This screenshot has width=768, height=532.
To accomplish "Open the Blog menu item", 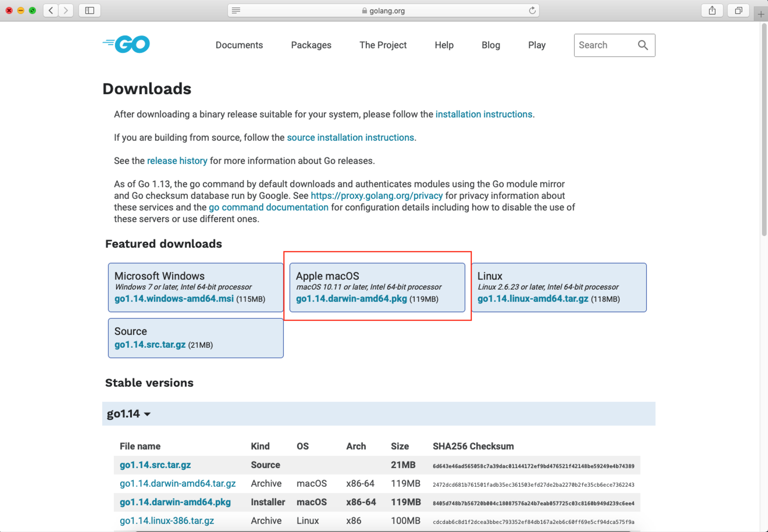I will pyautogui.click(x=491, y=45).
